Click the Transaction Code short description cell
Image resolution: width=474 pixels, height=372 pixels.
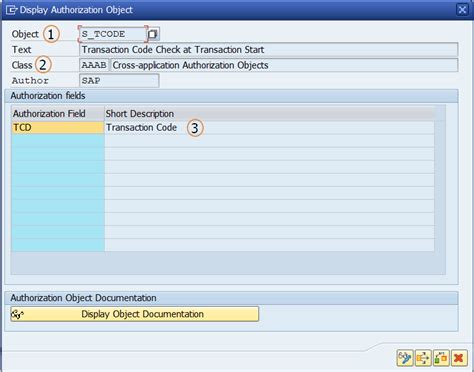click(269, 127)
